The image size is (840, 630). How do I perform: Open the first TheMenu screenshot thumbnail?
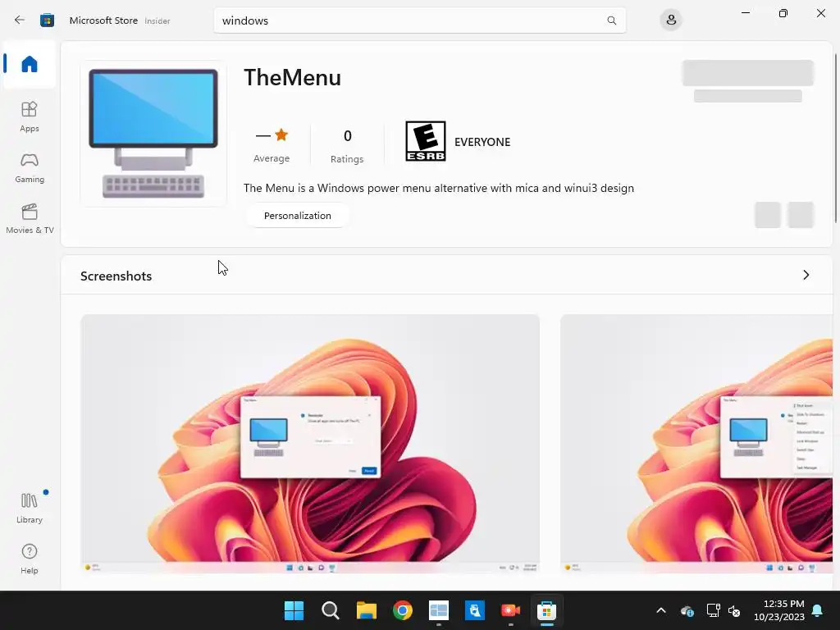pos(310,444)
